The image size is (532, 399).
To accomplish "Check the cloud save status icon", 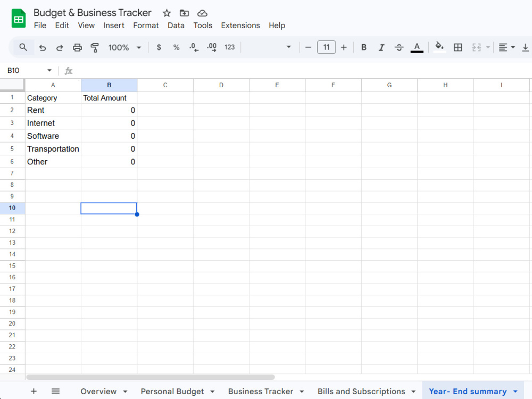I will click(202, 13).
